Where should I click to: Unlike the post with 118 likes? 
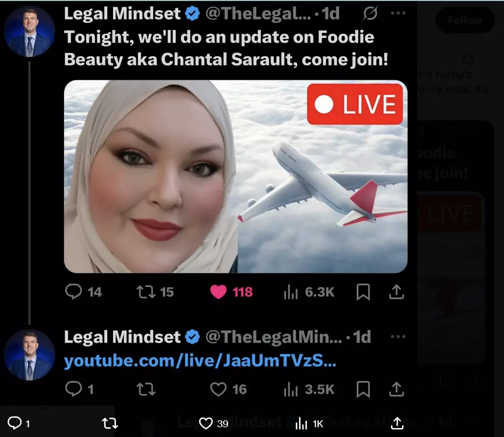click(x=231, y=292)
